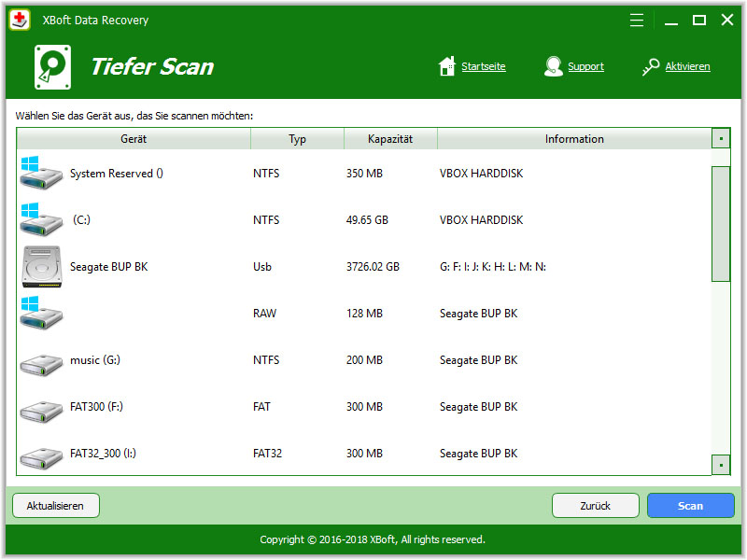The width and height of the screenshot is (747, 560).
Task: Click the FAT type cell of FAT300
Action: pyautogui.click(x=261, y=407)
